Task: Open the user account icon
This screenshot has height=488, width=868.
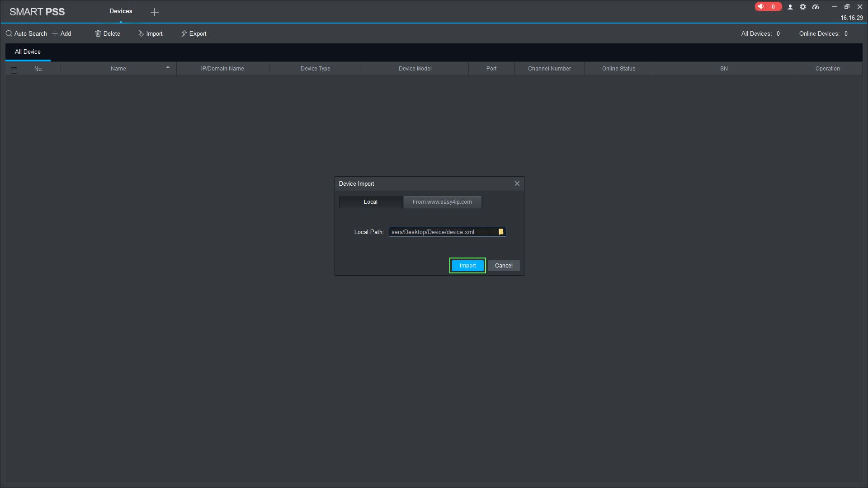Action: coord(790,7)
